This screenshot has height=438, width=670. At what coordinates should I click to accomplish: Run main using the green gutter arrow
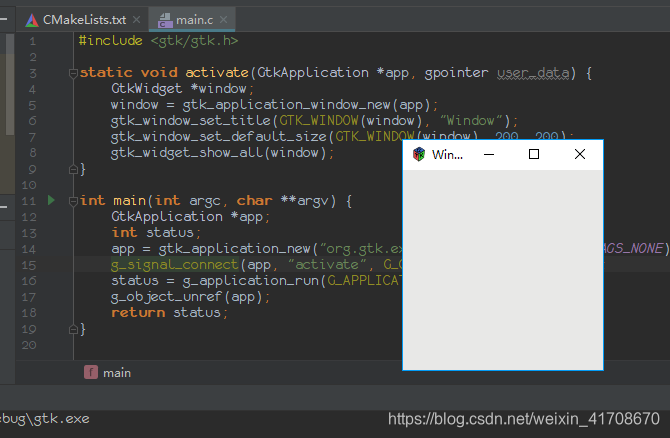tap(51, 200)
